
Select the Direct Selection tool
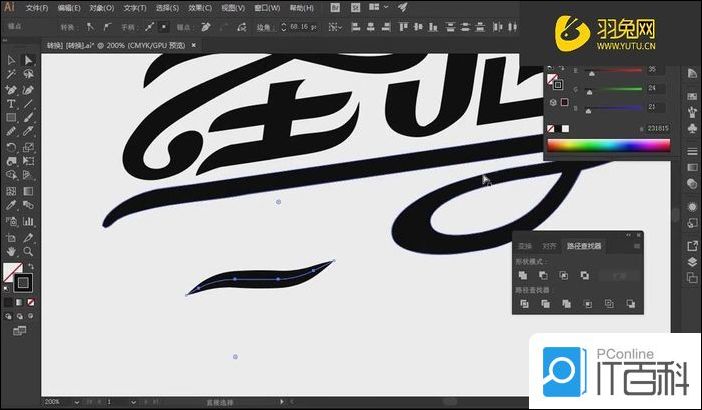click(x=28, y=60)
